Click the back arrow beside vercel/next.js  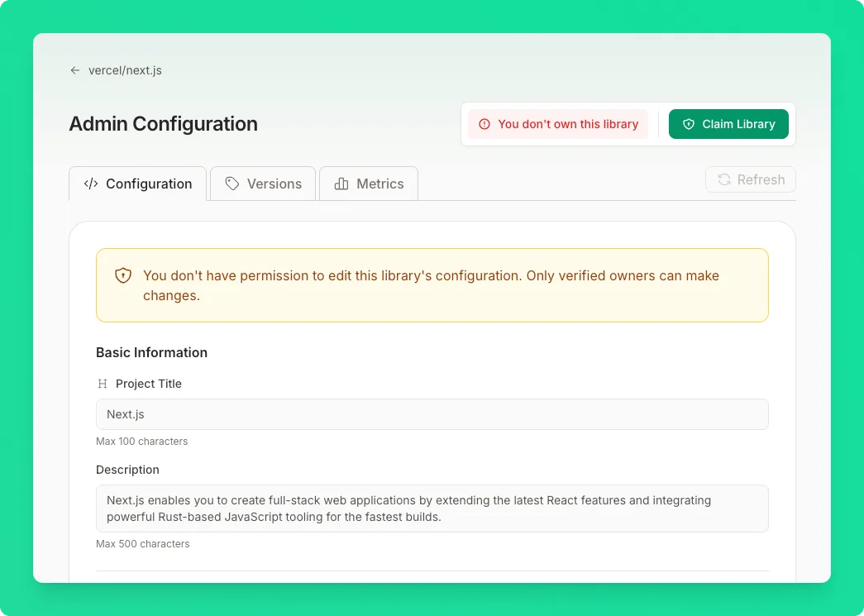(x=75, y=70)
